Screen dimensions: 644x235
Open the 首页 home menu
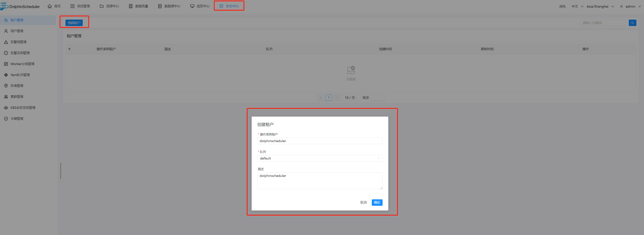(54, 6)
